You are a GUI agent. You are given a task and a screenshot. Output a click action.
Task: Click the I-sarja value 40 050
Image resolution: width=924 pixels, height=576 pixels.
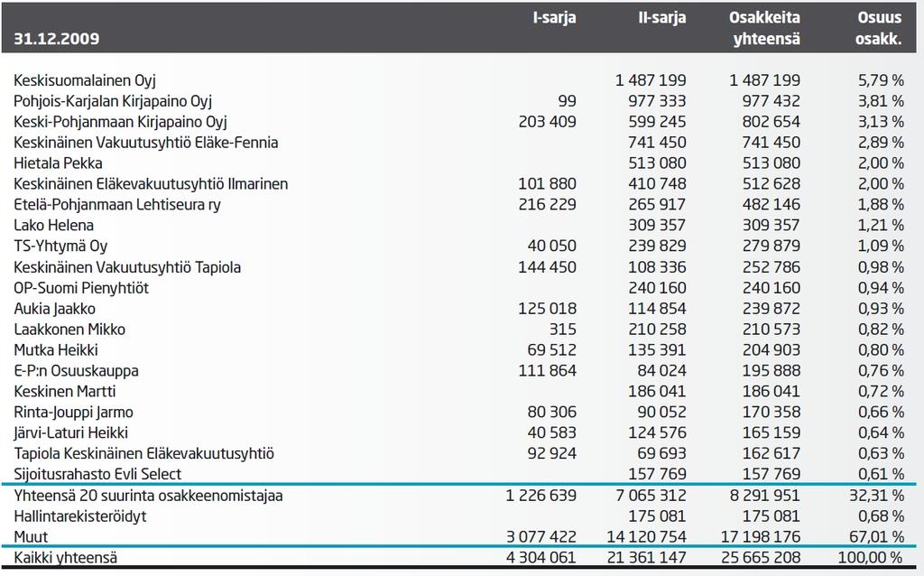[551, 246]
